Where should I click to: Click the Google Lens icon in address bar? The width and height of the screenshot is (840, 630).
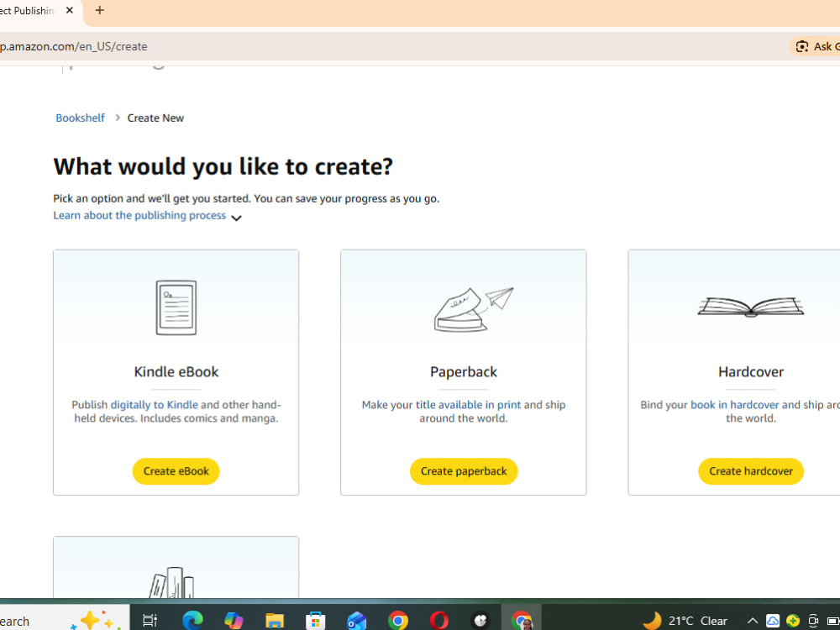tap(802, 46)
